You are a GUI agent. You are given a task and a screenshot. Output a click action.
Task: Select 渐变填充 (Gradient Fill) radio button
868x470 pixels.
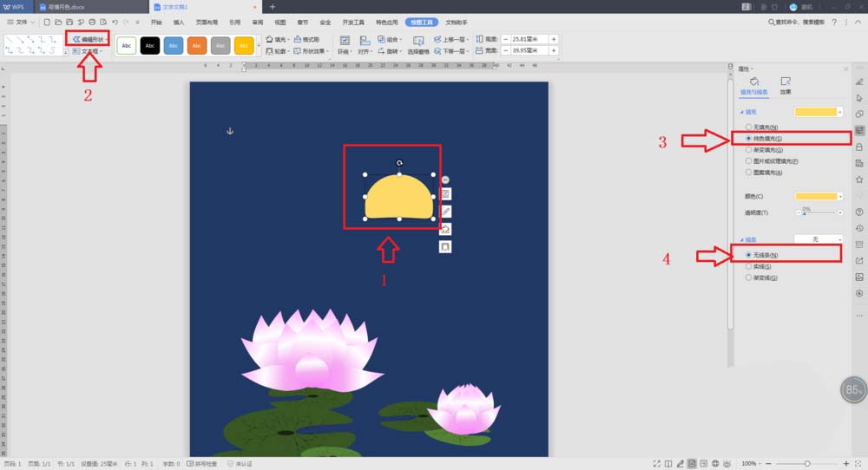pyautogui.click(x=748, y=150)
